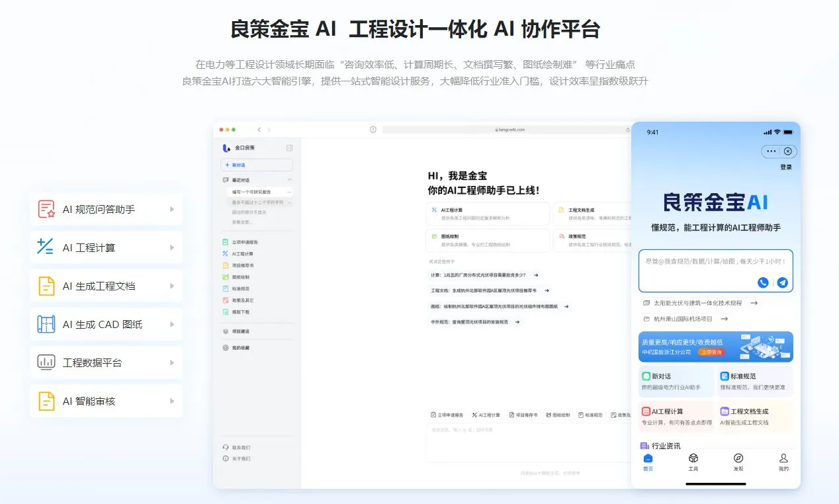Tap the 标准规范 card in mobile app
The width and height of the screenshot is (839, 504).
coord(755,382)
